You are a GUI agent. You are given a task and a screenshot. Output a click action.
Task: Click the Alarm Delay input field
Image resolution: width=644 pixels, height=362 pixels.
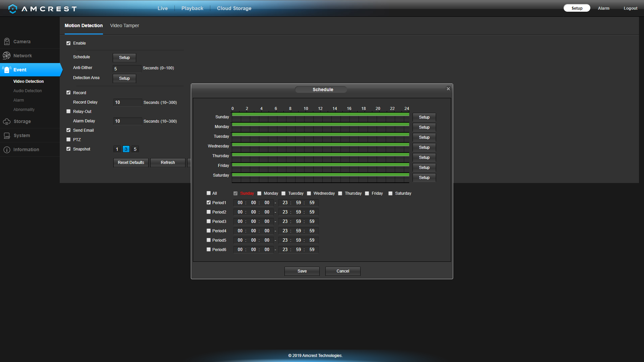pyautogui.click(x=127, y=121)
